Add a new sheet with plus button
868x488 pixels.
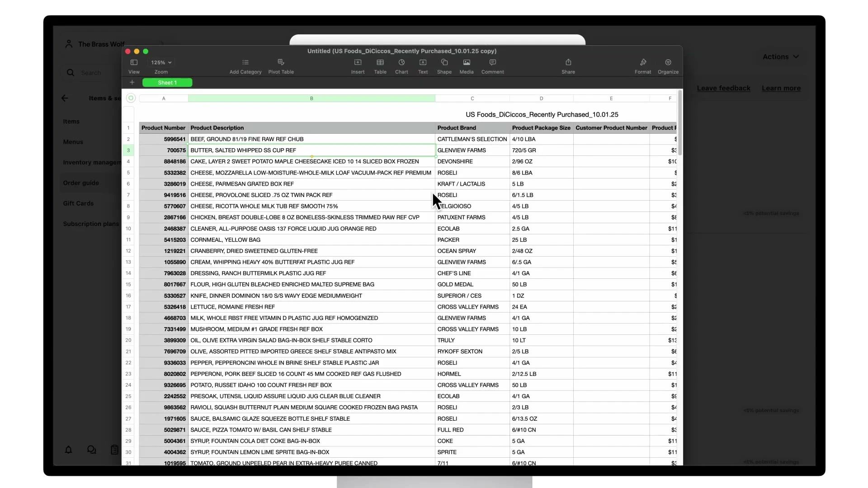point(132,82)
